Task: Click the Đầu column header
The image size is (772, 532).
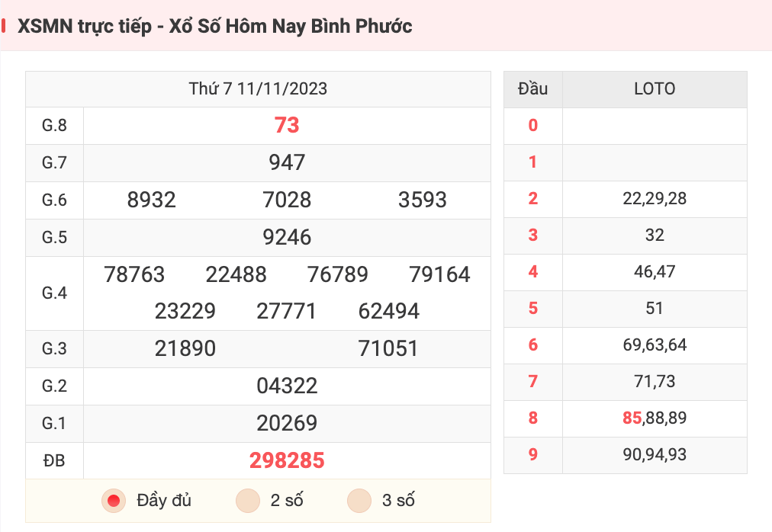Action: 532,89
